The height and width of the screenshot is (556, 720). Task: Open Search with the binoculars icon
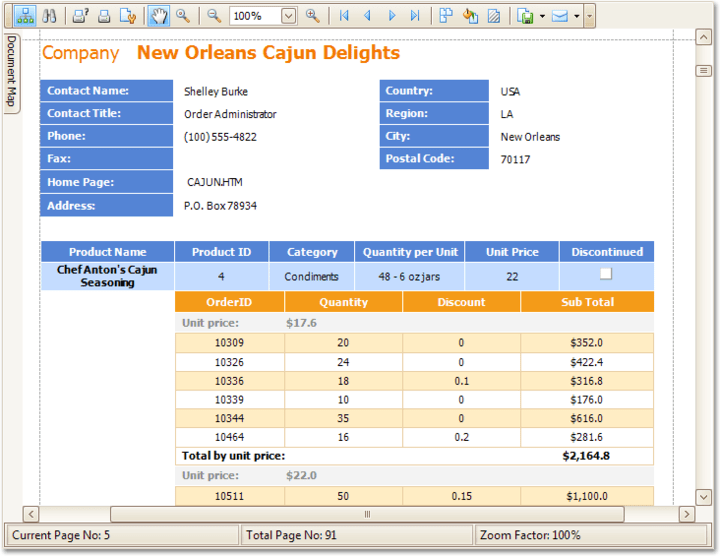[x=48, y=16]
